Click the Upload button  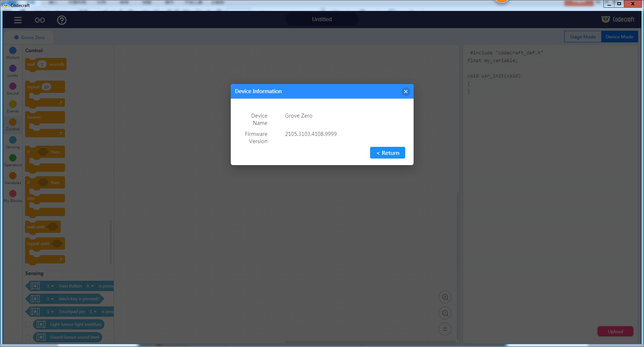615,331
